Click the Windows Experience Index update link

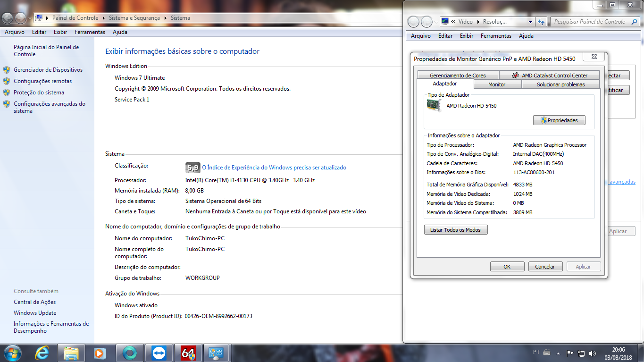274,168
